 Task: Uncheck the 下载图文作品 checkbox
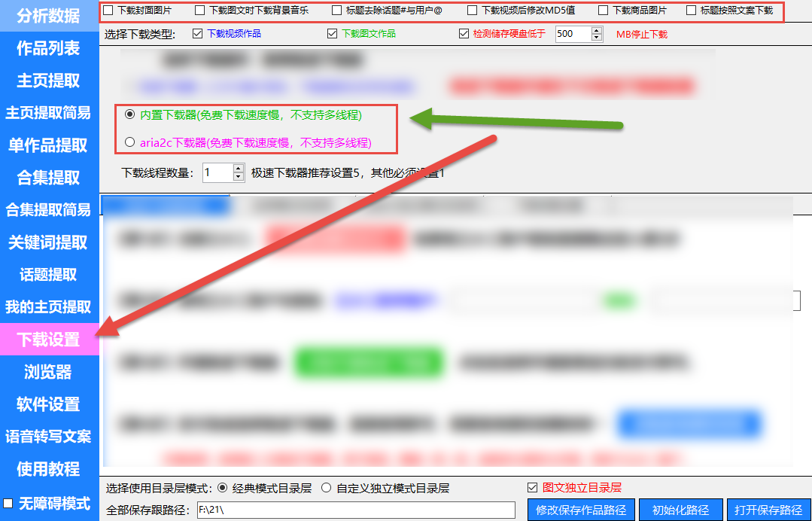point(333,34)
